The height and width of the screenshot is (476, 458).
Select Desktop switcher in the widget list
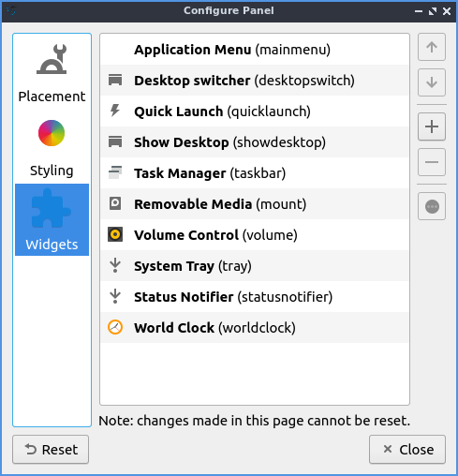click(x=255, y=81)
